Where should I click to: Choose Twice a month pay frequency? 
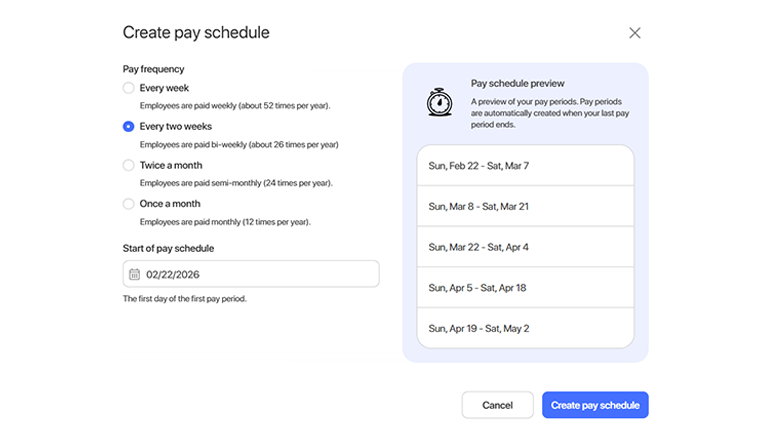pyautogui.click(x=128, y=165)
